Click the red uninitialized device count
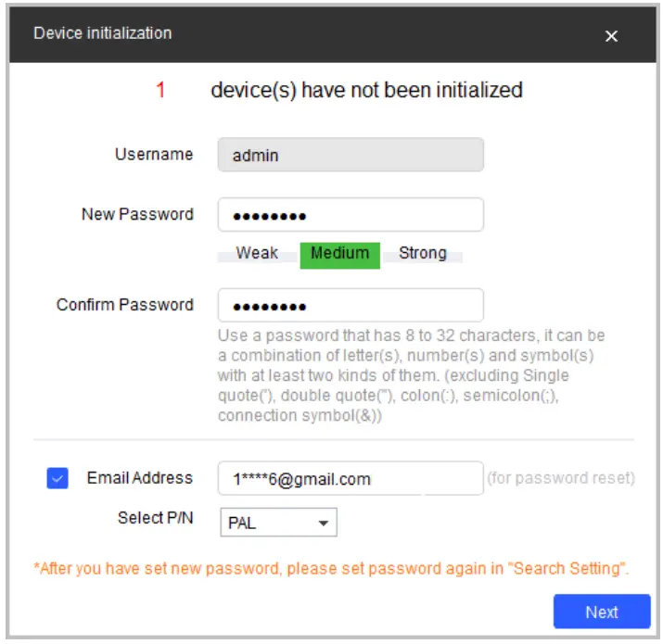 pyautogui.click(x=160, y=91)
